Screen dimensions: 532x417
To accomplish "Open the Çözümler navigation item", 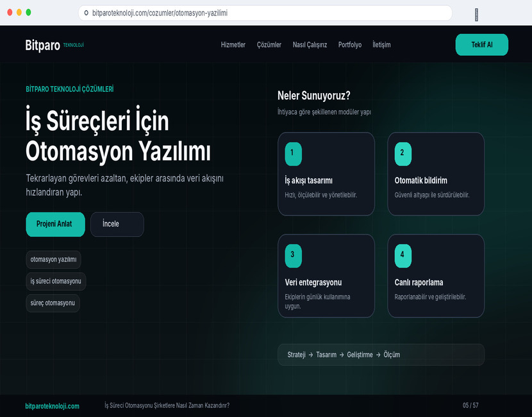I will [269, 45].
